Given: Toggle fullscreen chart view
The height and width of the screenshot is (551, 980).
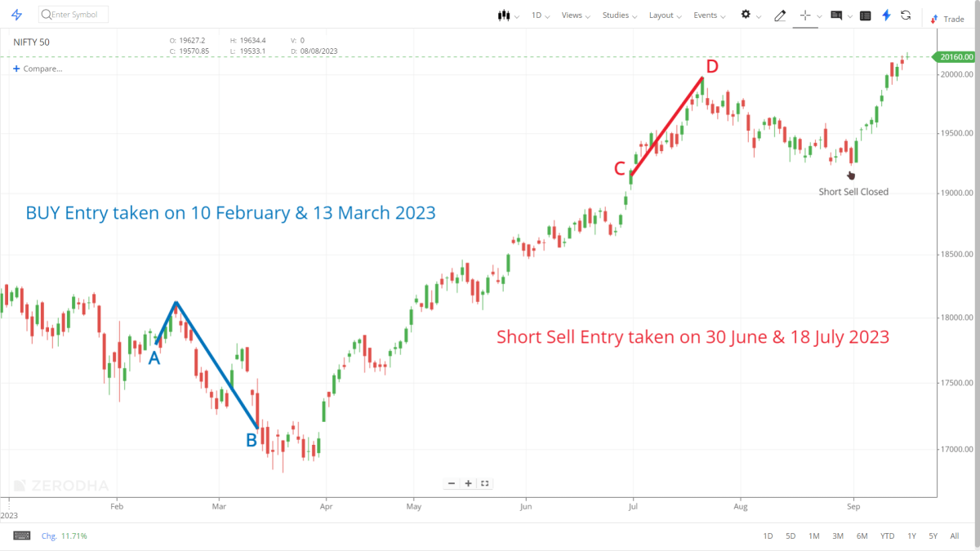Looking at the screenshot, I should tap(484, 483).
